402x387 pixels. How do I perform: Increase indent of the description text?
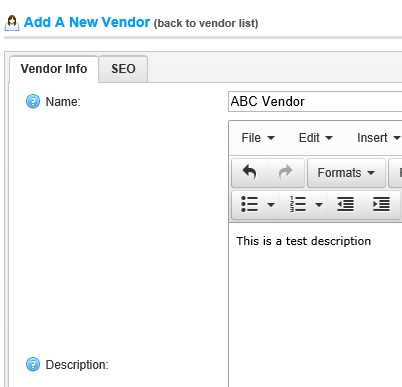tap(381, 204)
